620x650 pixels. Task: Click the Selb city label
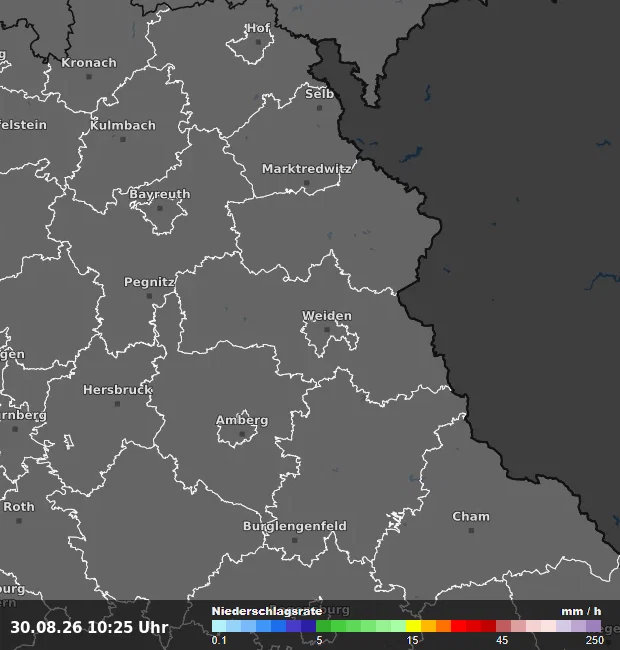319,94
